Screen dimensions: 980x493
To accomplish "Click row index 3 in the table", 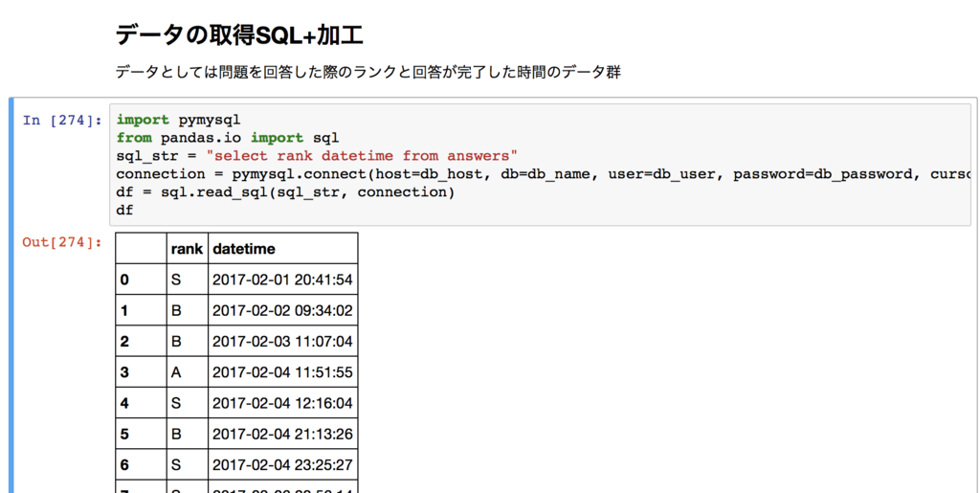I will coord(141,372).
